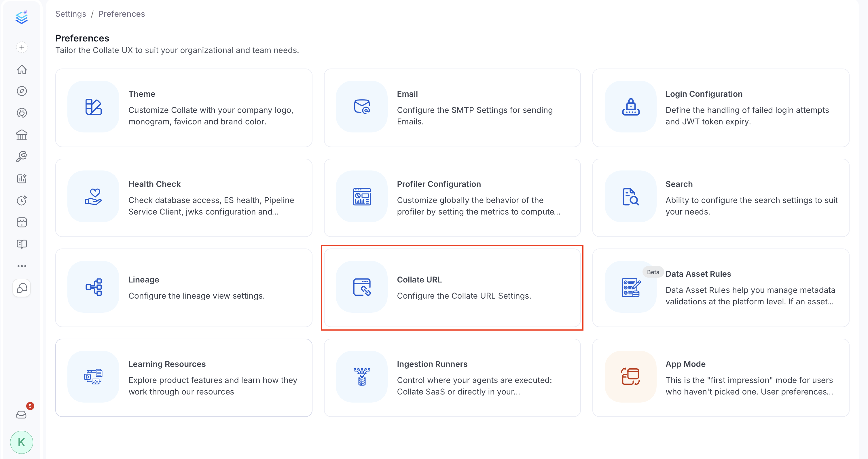Viewport: 868px width, 459px height.
Task: Click the orange App Mode icon
Action: click(x=631, y=377)
